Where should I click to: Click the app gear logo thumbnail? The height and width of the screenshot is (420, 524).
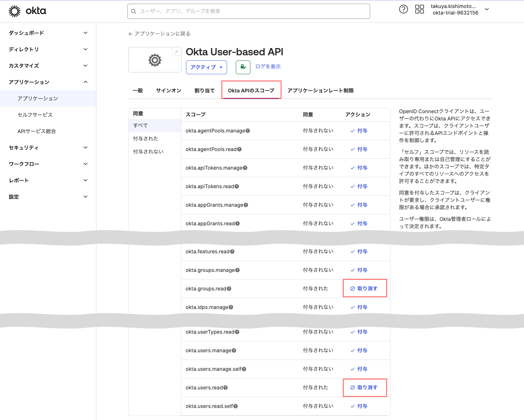(x=155, y=60)
